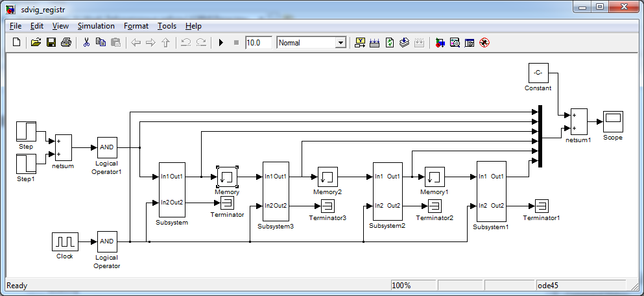
Task: Select the black Mux bar block
Action: coord(540,136)
